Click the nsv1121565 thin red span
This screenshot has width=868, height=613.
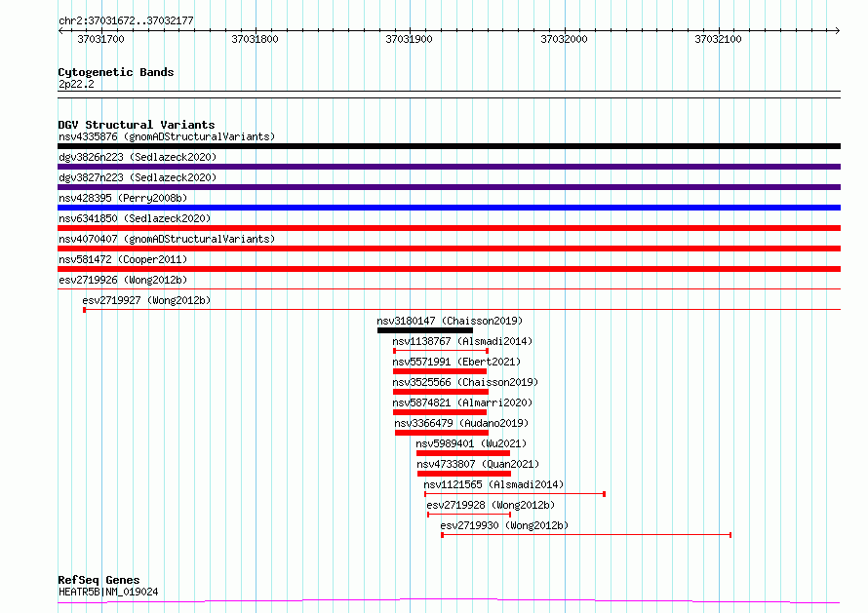[515, 494]
